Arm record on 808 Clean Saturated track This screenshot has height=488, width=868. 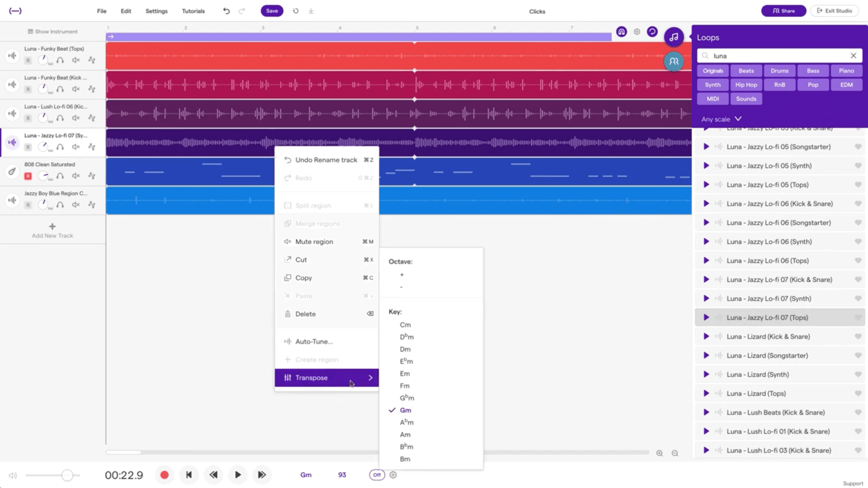pos(28,176)
